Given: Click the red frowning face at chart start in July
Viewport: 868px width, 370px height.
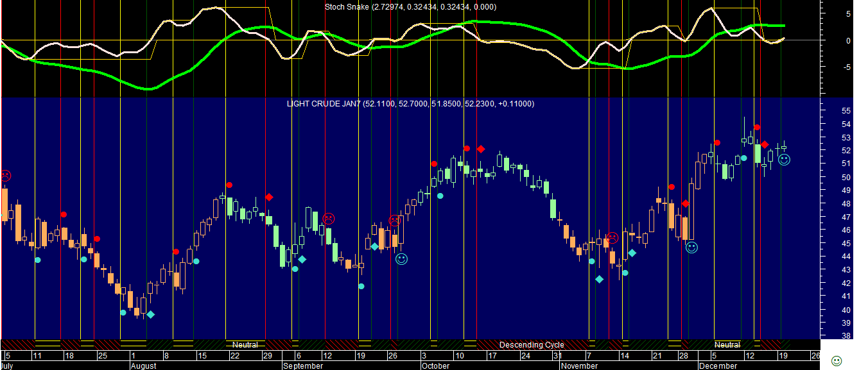Looking at the screenshot, I should tap(5, 175).
